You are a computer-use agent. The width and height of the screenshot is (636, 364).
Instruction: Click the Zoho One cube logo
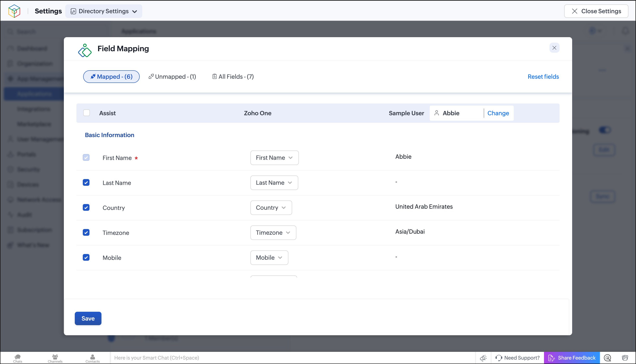[x=14, y=11]
